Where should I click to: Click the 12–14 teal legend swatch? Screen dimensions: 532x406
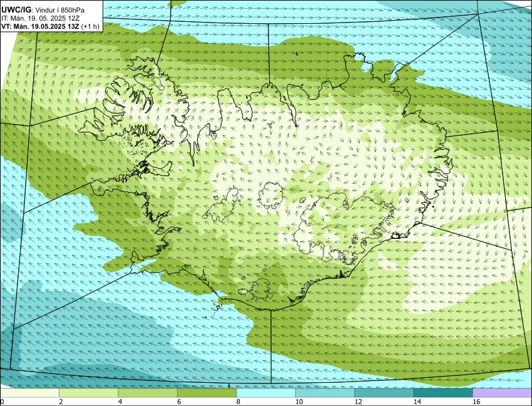coord(384,393)
